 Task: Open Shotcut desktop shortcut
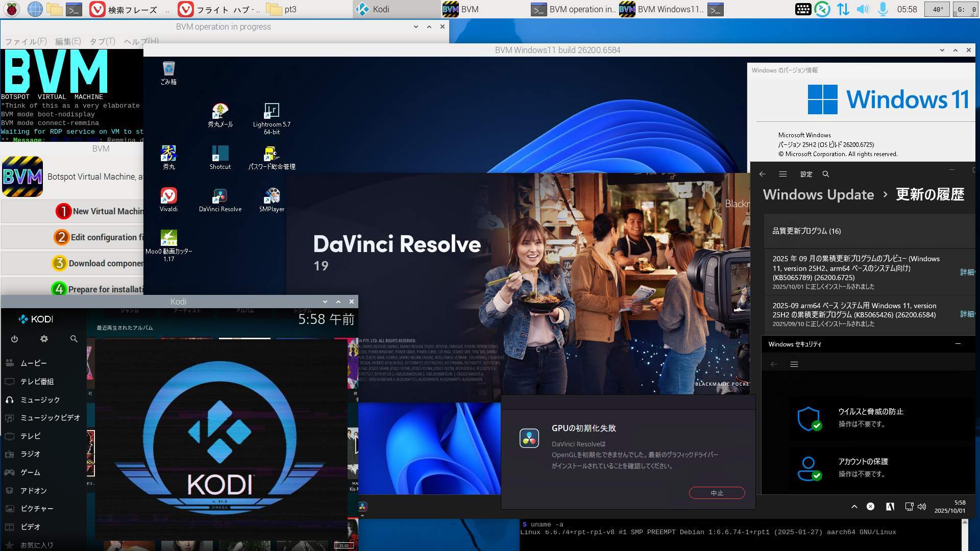[x=220, y=158]
